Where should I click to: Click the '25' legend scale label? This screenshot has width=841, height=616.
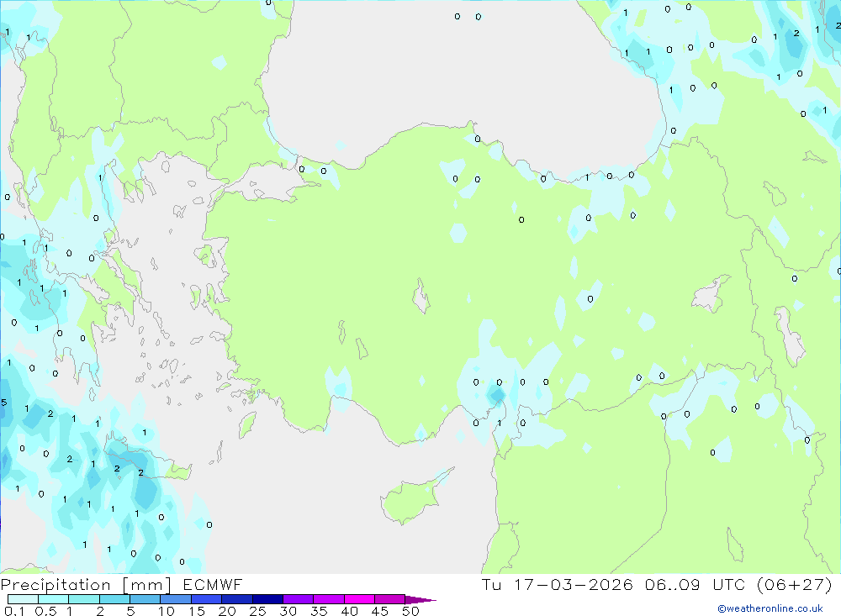click(x=258, y=611)
